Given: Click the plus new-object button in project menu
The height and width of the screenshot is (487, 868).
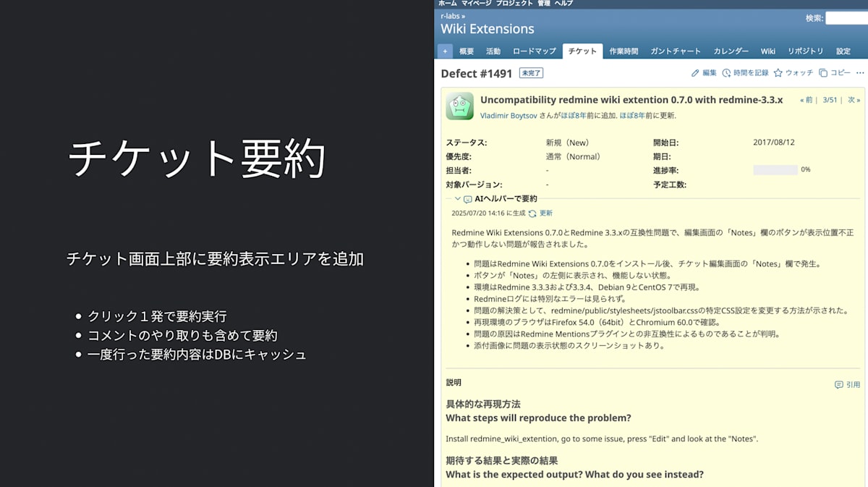Looking at the screenshot, I should pos(445,51).
